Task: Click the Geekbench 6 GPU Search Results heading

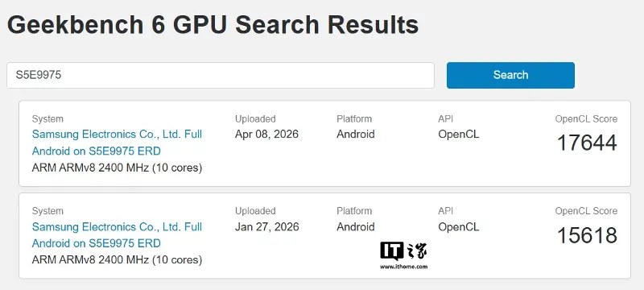Action: 213,25
